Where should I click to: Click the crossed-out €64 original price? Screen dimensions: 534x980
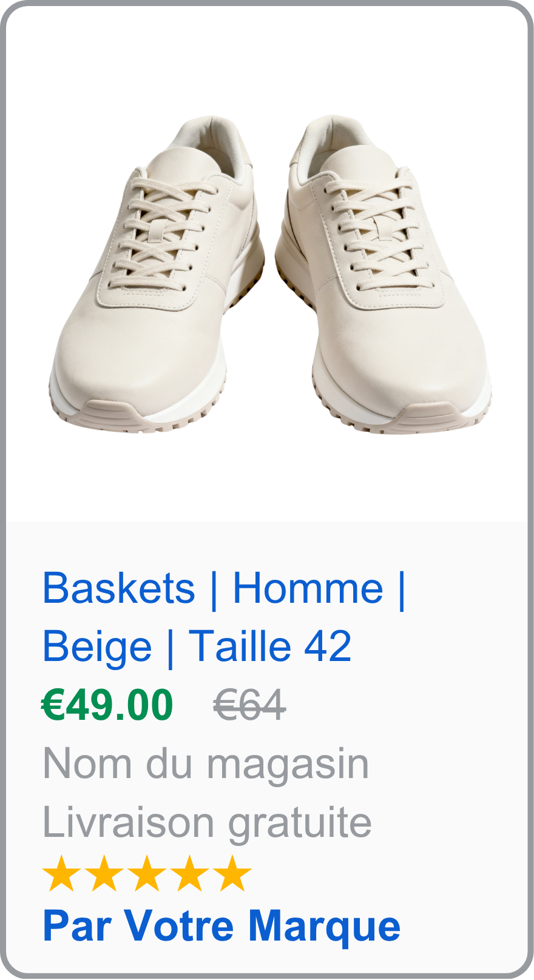click(249, 706)
